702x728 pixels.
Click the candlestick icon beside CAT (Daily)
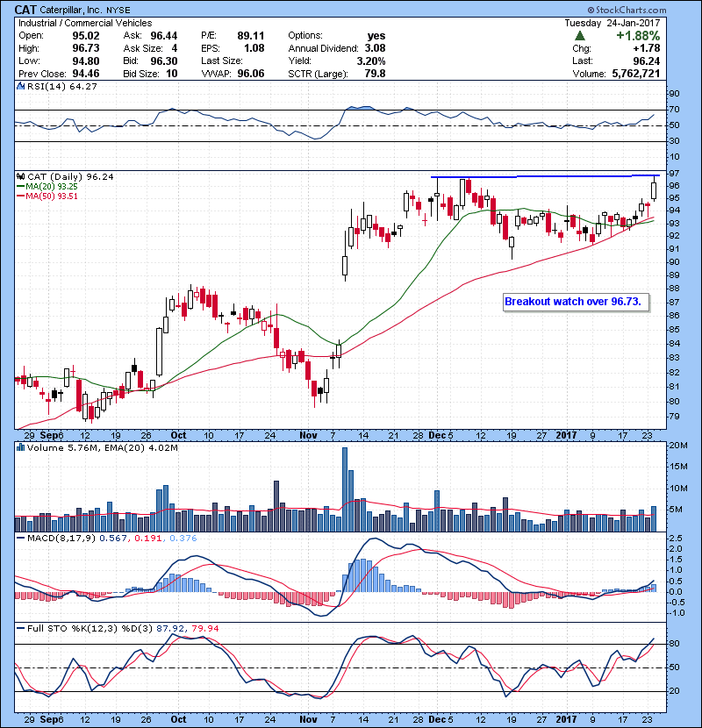coord(21,176)
